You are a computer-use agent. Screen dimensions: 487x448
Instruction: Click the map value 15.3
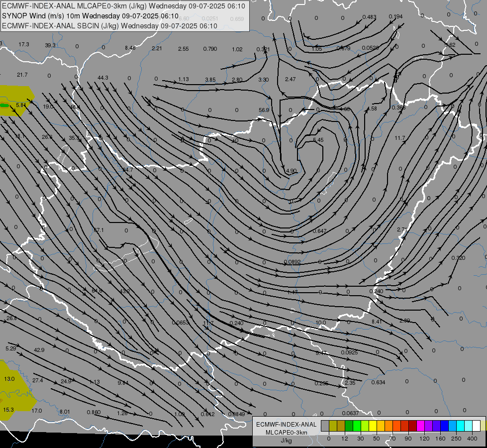8,410
